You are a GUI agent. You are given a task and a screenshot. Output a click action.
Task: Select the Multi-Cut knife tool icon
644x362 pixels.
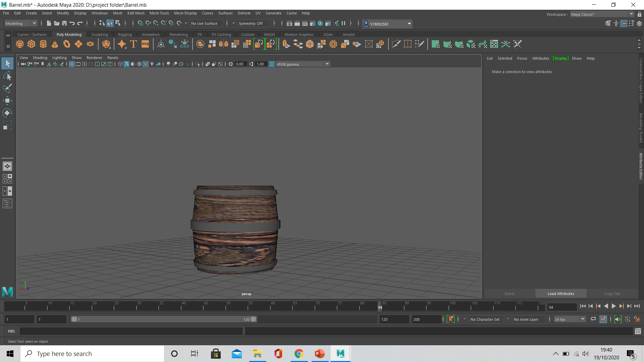(396, 44)
